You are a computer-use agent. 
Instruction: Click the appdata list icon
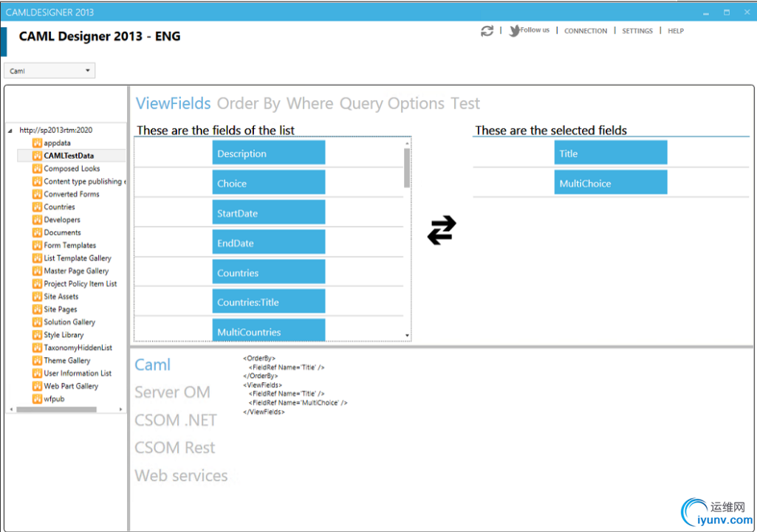37,142
